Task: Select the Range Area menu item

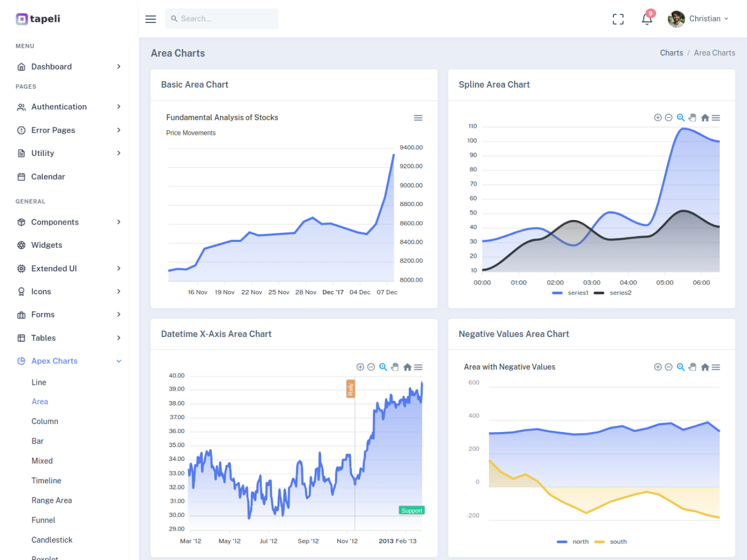Action: click(x=51, y=500)
